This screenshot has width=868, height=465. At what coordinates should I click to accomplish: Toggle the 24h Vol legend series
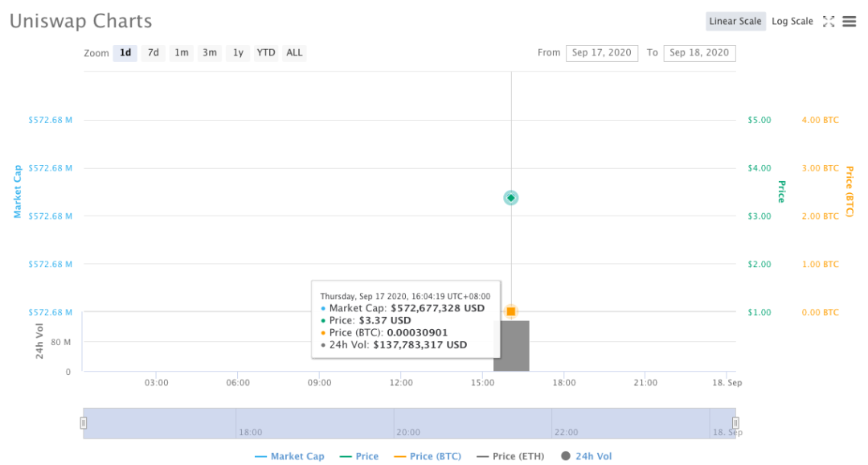pos(586,456)
